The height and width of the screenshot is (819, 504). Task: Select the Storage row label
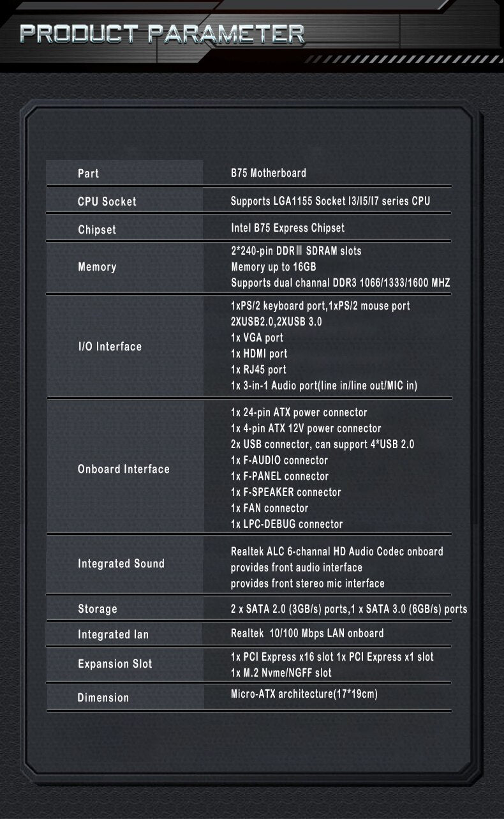pos(98,609)
